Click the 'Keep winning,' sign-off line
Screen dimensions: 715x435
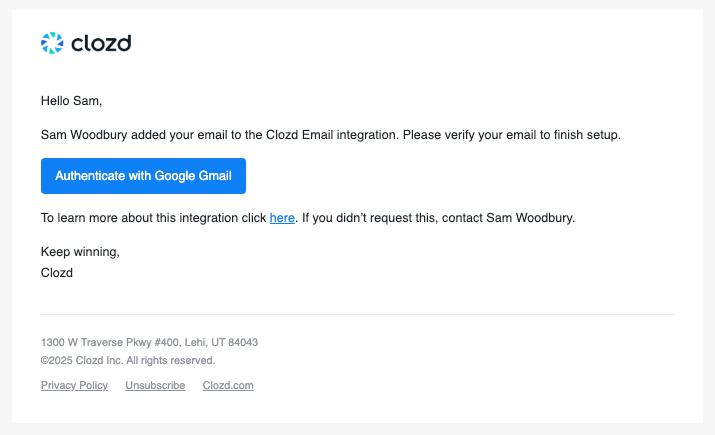(x=80, y=252)
